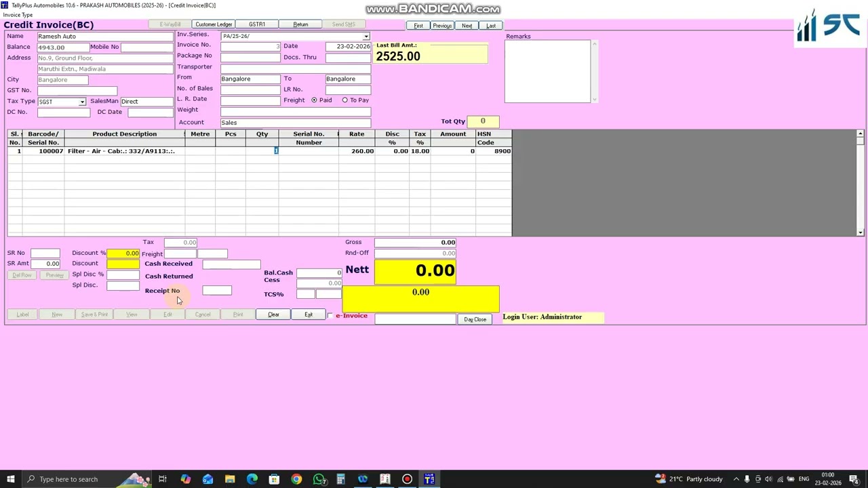Click the Exit button
This screenshot has height=488, width=868.
(309, 314)
